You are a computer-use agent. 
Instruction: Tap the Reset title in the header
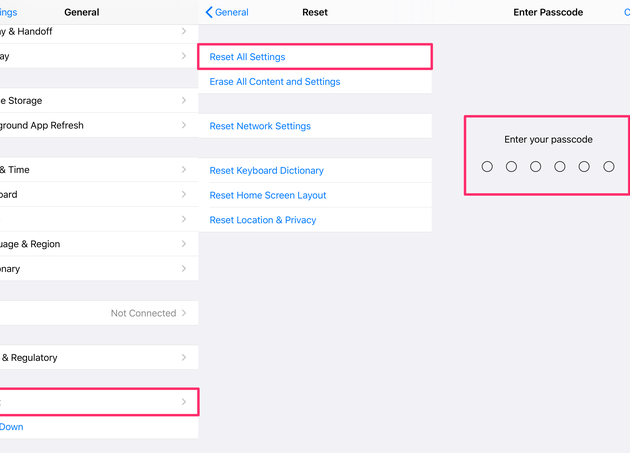coord(315,12)
